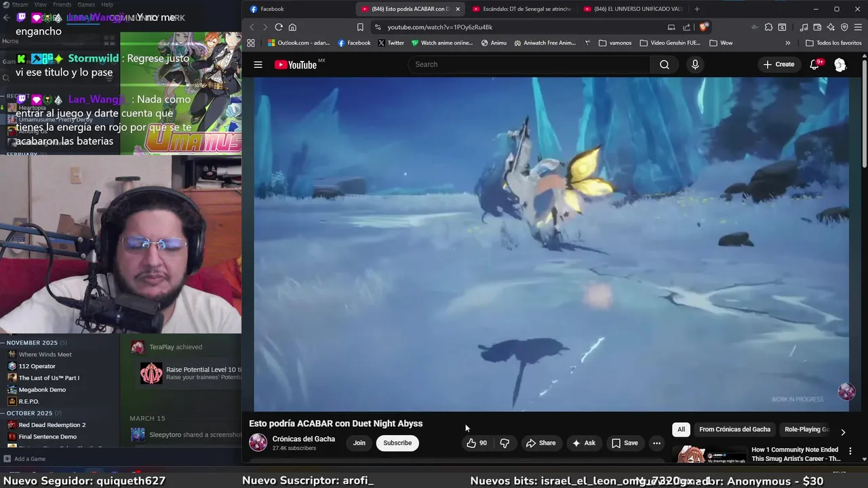Bookmark this page in the address bar
Viewport: 868px width, 488px height.
pos(360,27)
